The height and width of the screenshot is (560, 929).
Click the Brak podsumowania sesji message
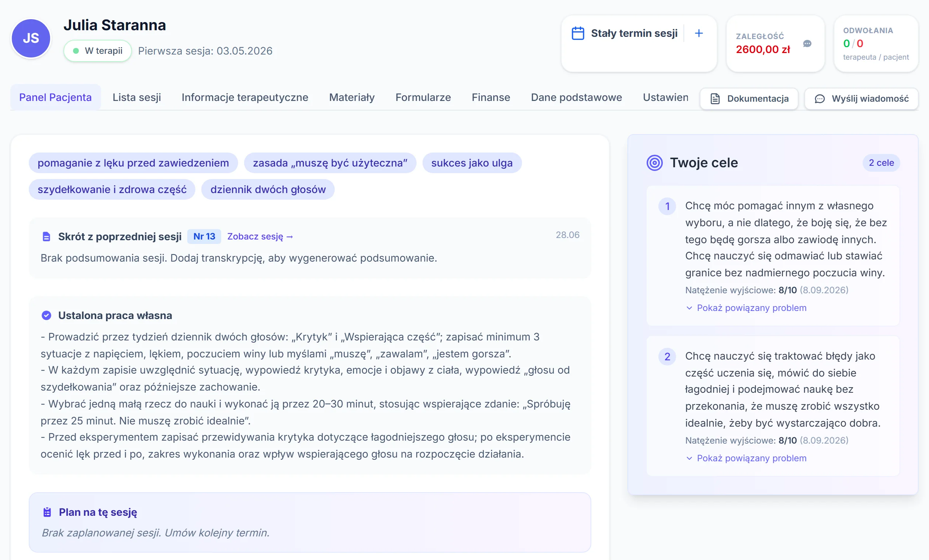click(239, 258)
